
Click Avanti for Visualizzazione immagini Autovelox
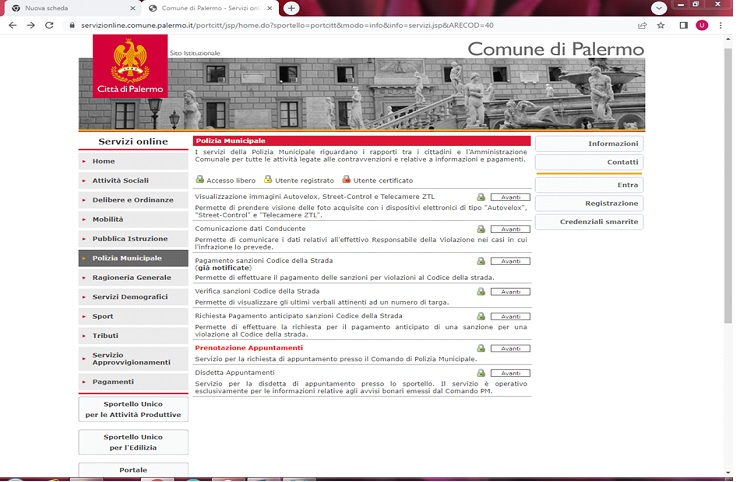(x=510, y=197)
